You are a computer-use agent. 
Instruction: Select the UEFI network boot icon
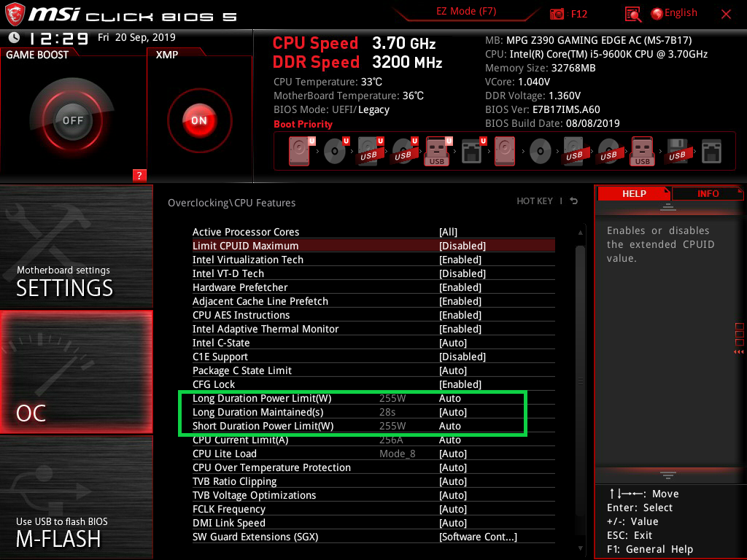tap(473, 151)
